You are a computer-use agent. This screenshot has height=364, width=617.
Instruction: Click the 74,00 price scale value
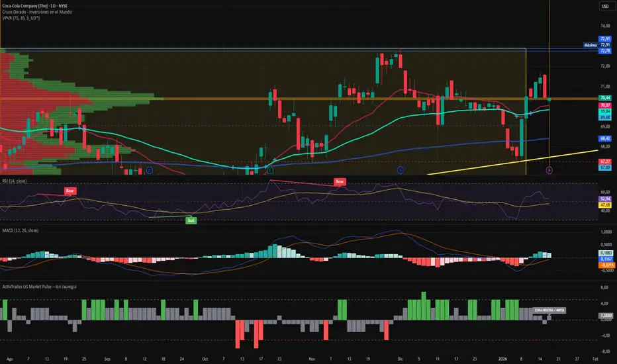point(605,26)
